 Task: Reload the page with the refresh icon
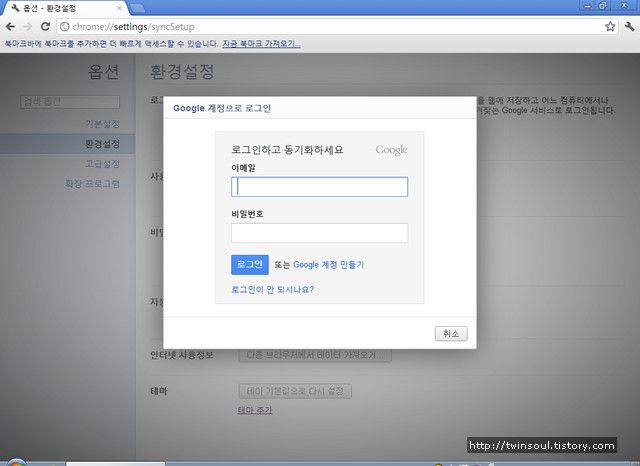45,27
